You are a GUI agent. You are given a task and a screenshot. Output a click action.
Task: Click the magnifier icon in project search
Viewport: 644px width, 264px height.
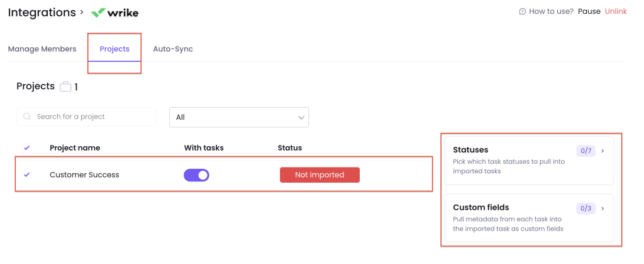point(27,117)
